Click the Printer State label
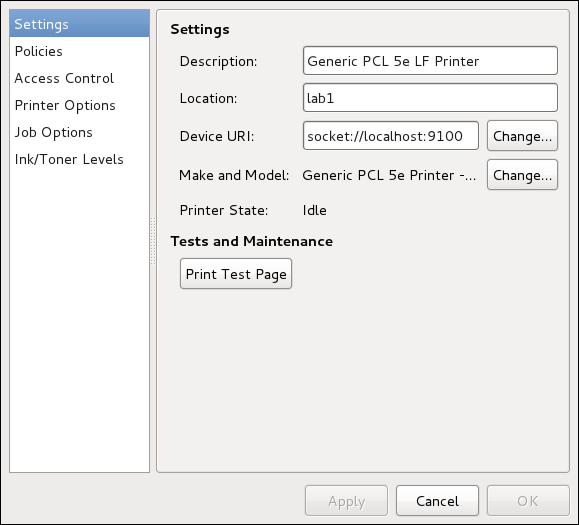This screenshot has height=525, width=579. pyautogui.click(x=224, y=210)
